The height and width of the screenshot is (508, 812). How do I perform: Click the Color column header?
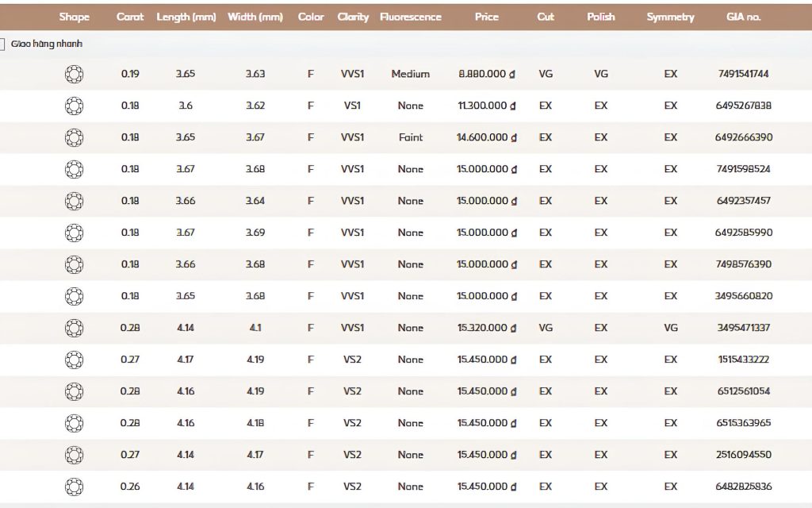311,17
